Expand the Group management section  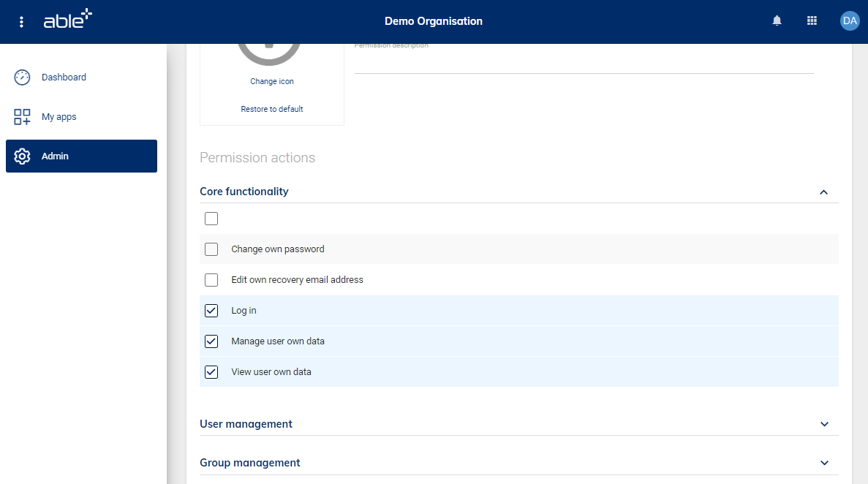[824, 463]
